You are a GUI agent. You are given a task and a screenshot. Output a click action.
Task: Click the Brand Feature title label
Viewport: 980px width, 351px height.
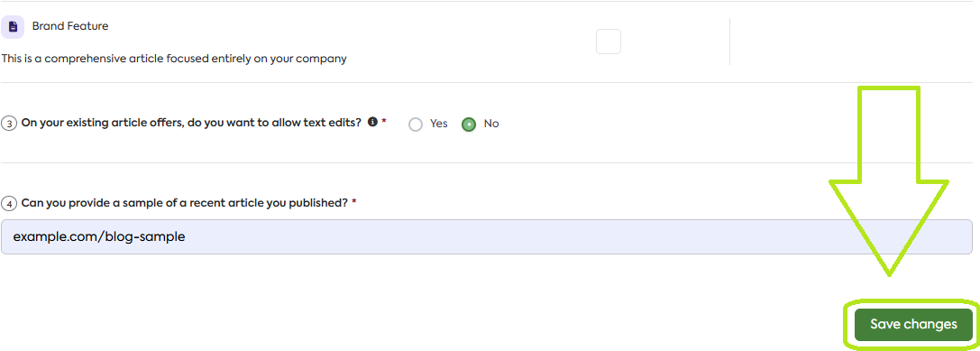[x=70, y=26]
